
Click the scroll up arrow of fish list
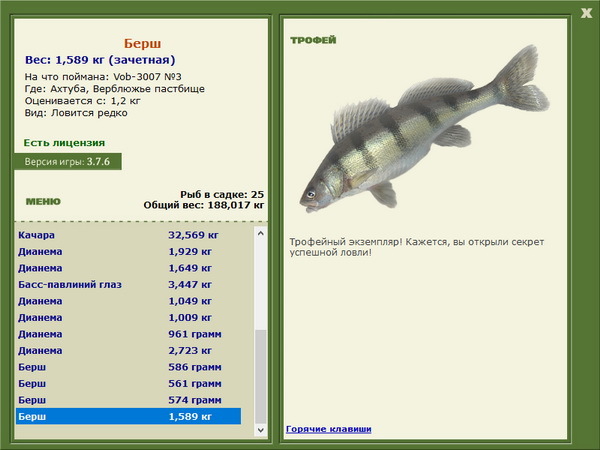(261, 233)
